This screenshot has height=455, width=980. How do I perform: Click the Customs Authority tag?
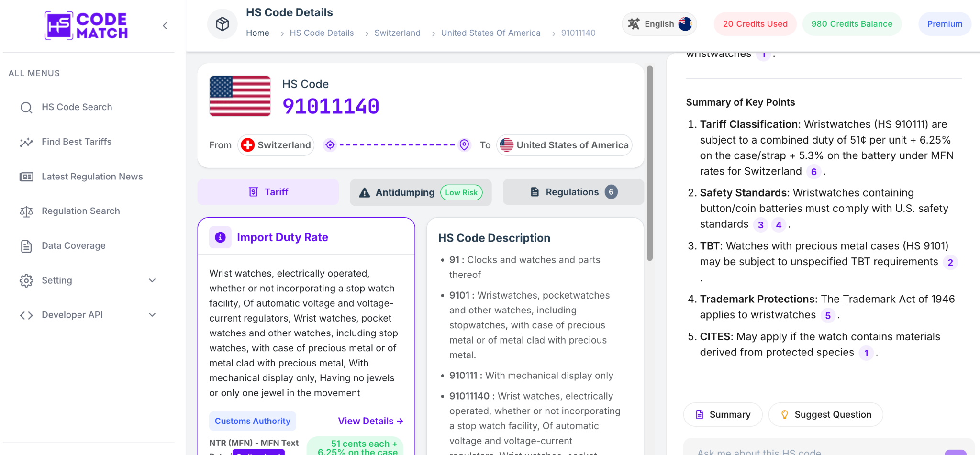[253, 421]
